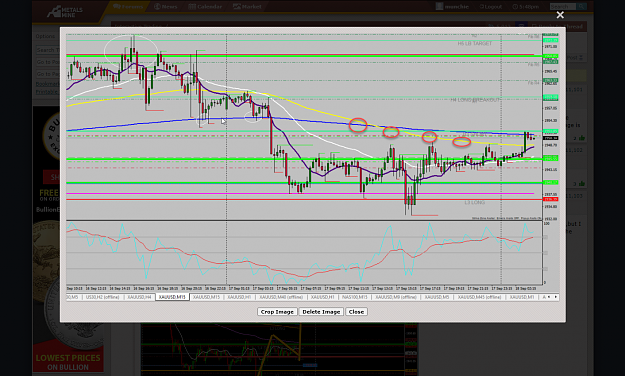Click the Logout link
Image resolution: width=625 pixels, height=376 pixels.
point(491,6)
